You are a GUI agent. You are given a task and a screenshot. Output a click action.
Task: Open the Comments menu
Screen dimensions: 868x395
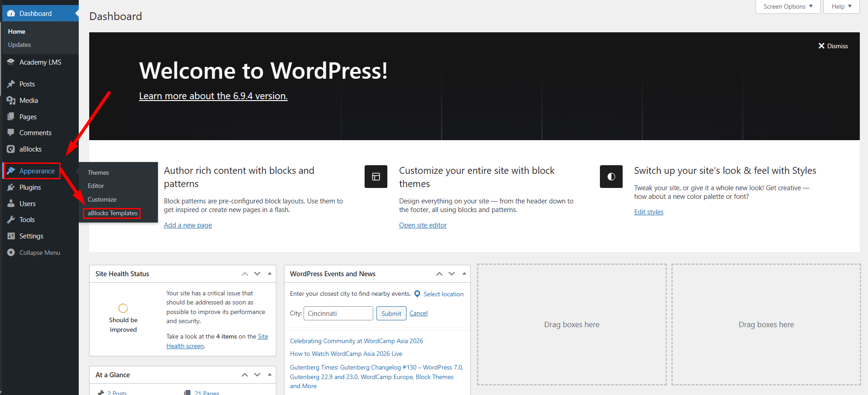(x=40, y=133)
